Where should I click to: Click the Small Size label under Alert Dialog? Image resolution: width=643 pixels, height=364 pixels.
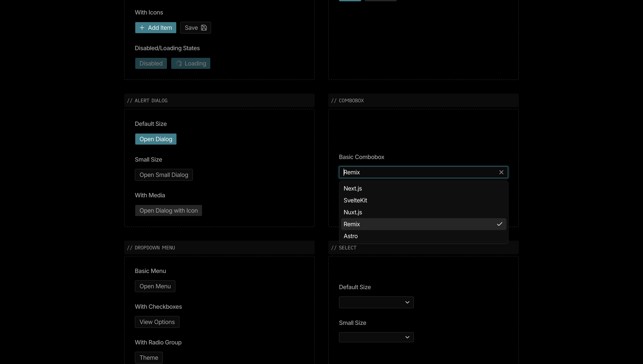(x=148, y=159)
